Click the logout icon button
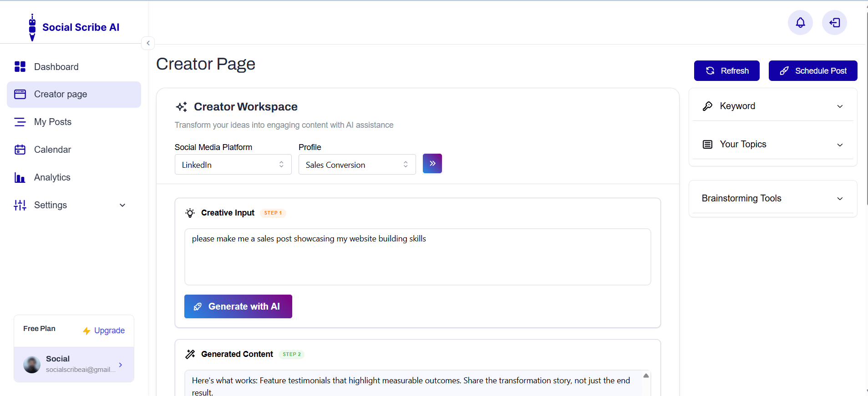The image size is (868, 396). pyautogui.click(x=834, y=23)
